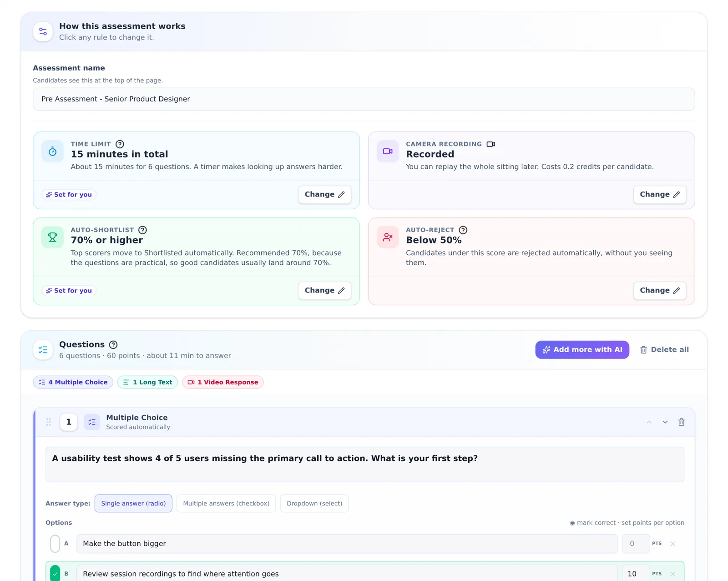Change the Auto-Reject threshold
The width and height of the screenshot is (728, 581).
point(660,291)
